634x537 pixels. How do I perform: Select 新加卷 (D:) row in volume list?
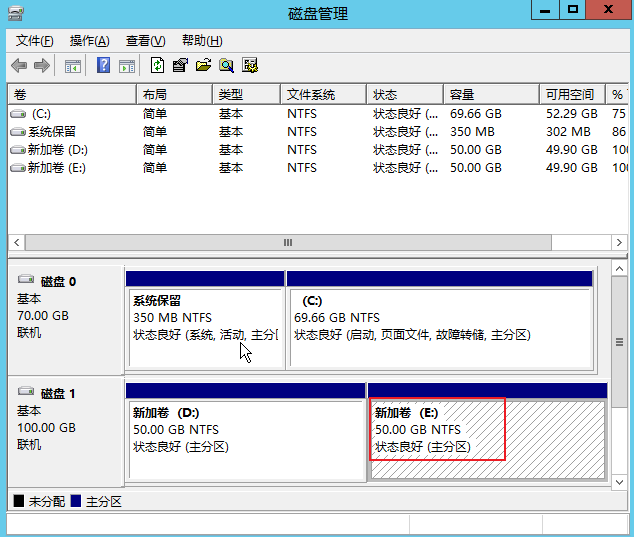pos(58,150)
